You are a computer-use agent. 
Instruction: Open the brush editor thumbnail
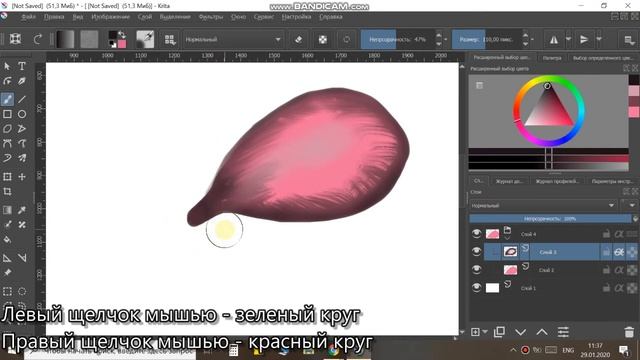click(x=145, y=39)
